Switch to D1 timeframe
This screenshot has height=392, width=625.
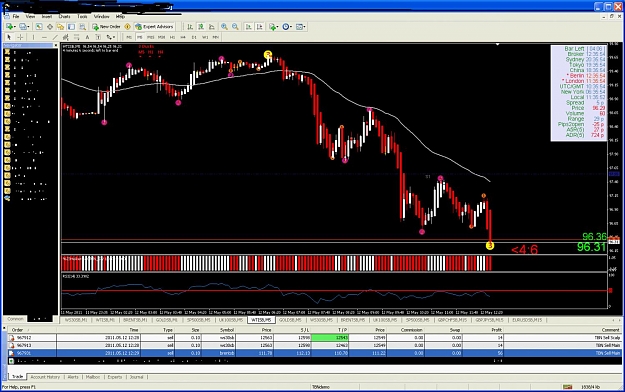[x=194, y=37]
